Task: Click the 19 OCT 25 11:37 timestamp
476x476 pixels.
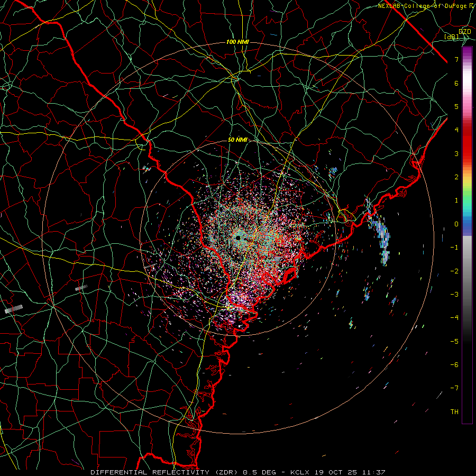Action: (349, 472)
